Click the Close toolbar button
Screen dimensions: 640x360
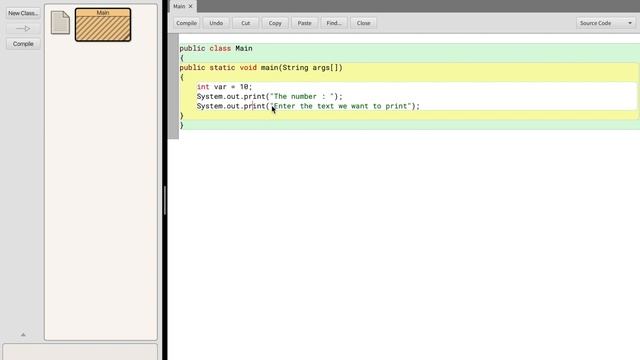click(x=363, y=23)
